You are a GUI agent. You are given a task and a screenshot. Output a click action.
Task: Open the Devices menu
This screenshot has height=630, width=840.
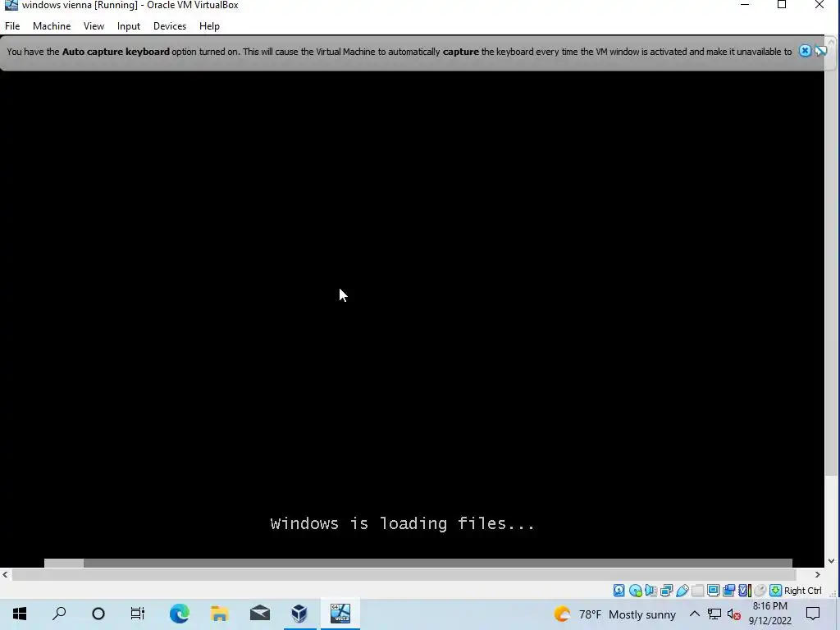170,26
